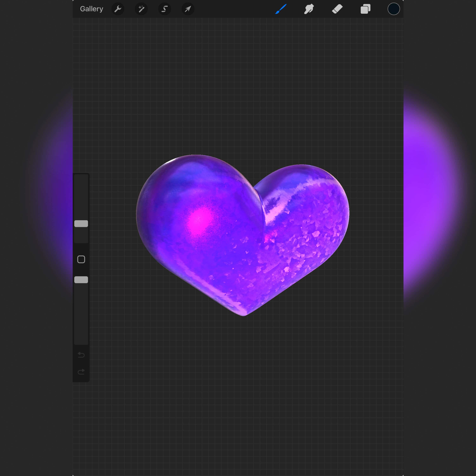Activate the Transform arrow tool
This screenshot has width=476, height=476.
(188, 9)
